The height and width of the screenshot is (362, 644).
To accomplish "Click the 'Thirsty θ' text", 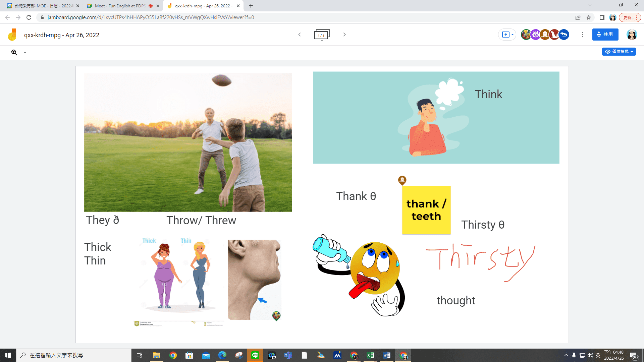I will [483, 225].
